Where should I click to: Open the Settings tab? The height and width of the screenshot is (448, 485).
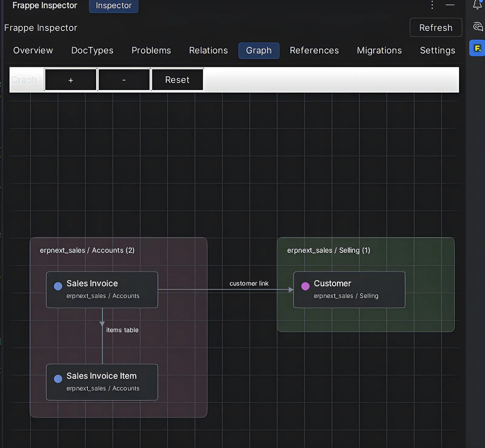coord(437,50)
